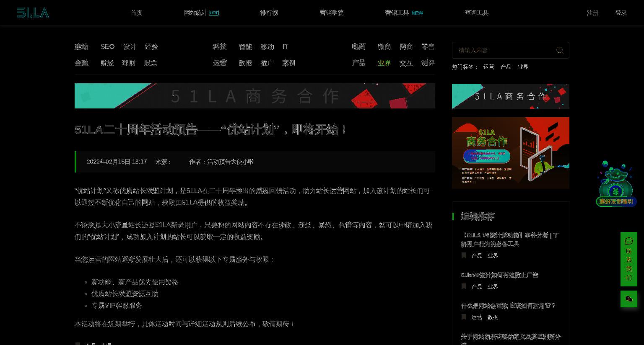This screenshot has height=345, width=644.
Task: Click the 编辑推荐 section heading
Action: (478, 216)
